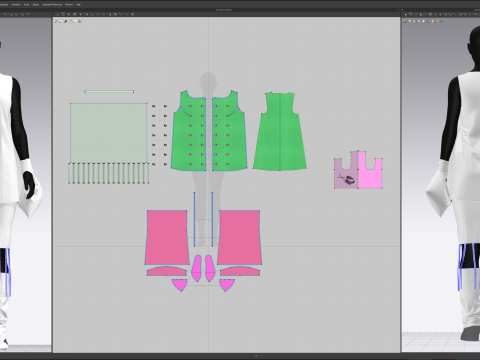Open the Settings/Preferences menu
Viewport: 480px width, 360px height.
pyautogui.click(x=52, y=5)
